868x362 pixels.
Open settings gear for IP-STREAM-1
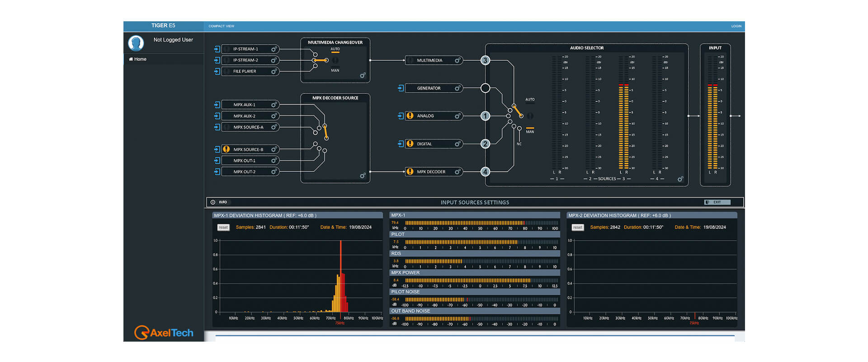pyautogui.click(x=274, y=49)
